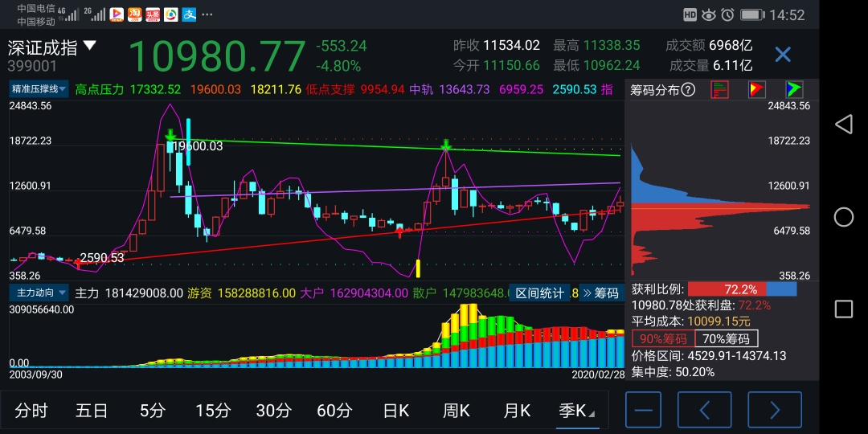Screen dimensions: 868x434
Task: Open 区间统计 range statistics
Action: pyautogui.click(x=539, y=293)
